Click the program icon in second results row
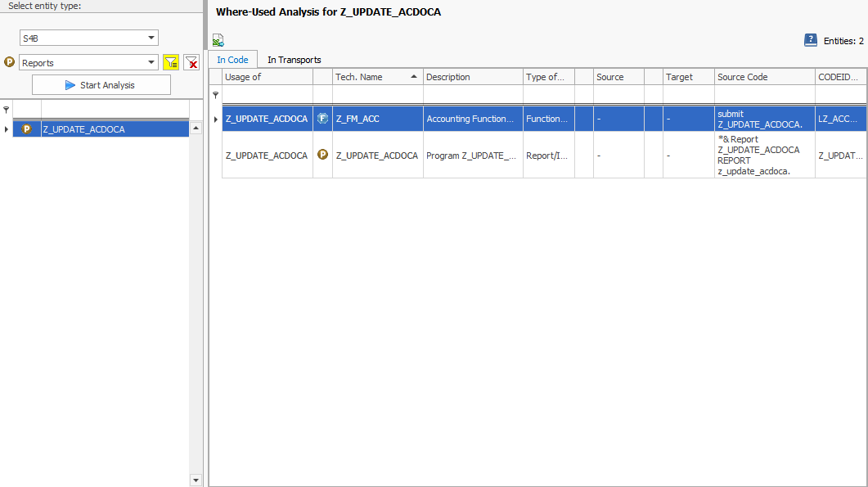Viewport: 868px width, 487px height. point(322,155)
